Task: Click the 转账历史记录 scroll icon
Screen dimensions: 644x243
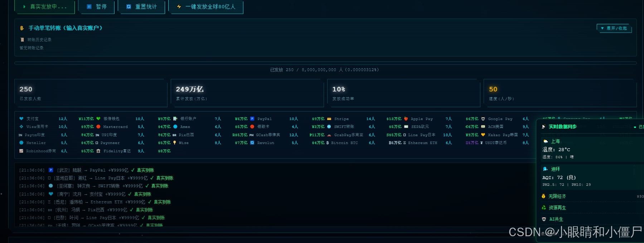Action: pyautogui.click(x=22, y=40)
